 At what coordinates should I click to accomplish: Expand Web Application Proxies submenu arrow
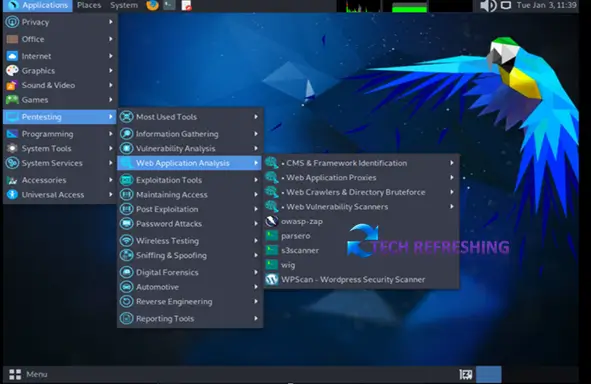452,177
